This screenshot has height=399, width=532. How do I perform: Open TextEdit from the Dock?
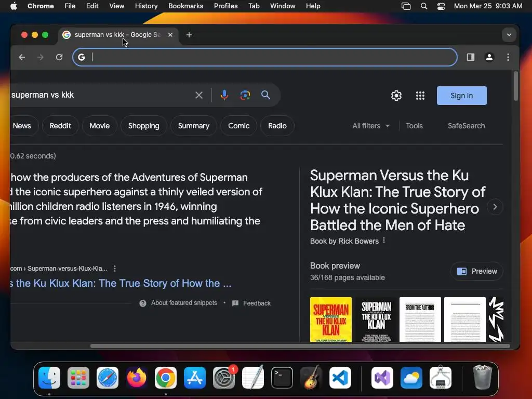coord(253,378)
